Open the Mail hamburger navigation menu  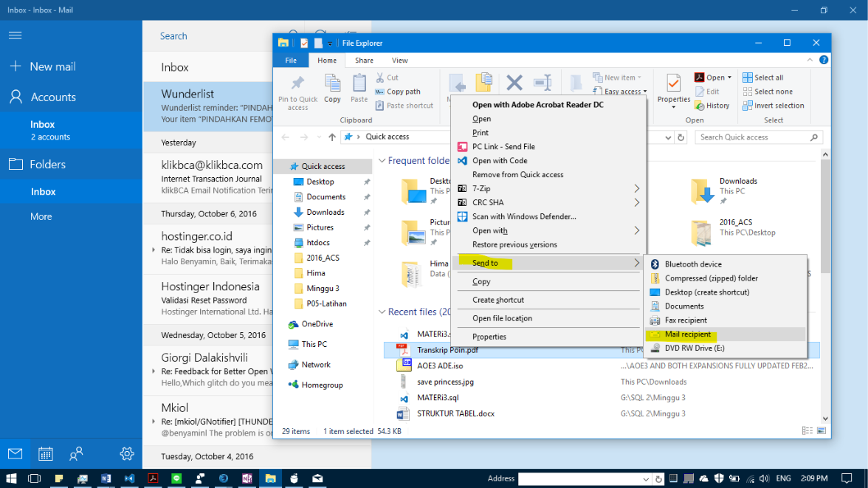(x=15, y=35)
